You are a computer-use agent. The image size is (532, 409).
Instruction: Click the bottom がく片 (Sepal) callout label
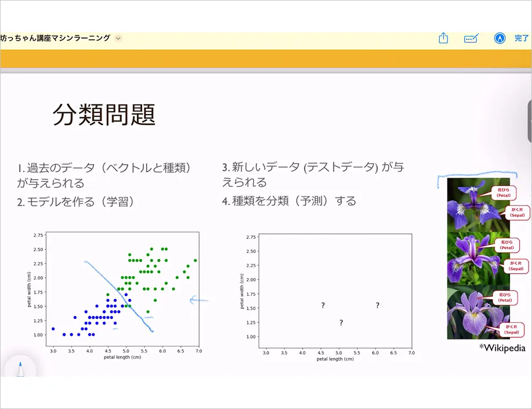512,330
